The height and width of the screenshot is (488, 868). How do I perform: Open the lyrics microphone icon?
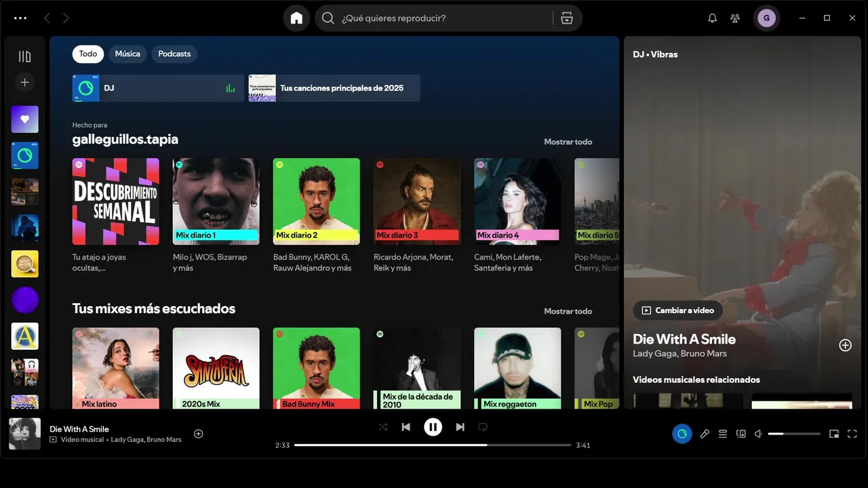click(705, 434)
